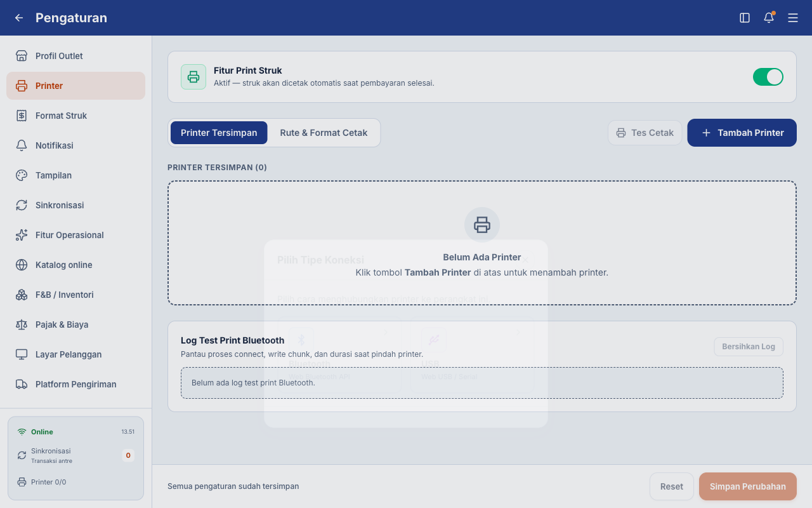Click the Log Test Print Bluetooth title
Screen dimensions: 812x508
coord(232,340)
